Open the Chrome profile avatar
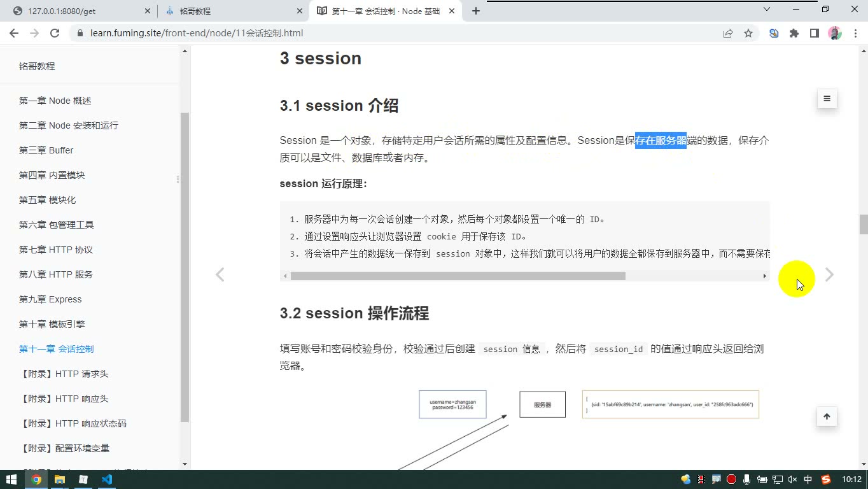The height and width of the screenshot is (489, 868). [835, 33]
